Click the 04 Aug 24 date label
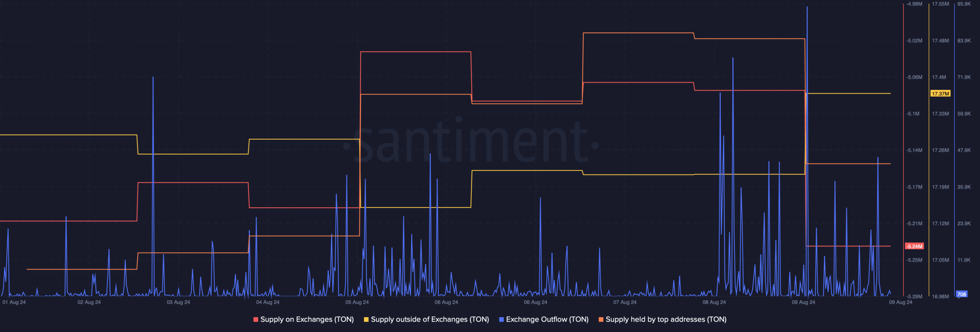This screenshot has height=332, width=980. coord(268,302)
